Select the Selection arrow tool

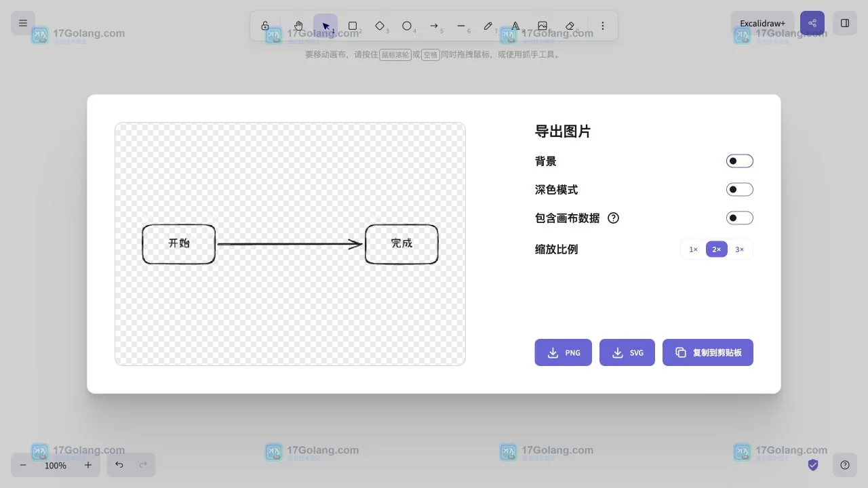click(325, 26)
